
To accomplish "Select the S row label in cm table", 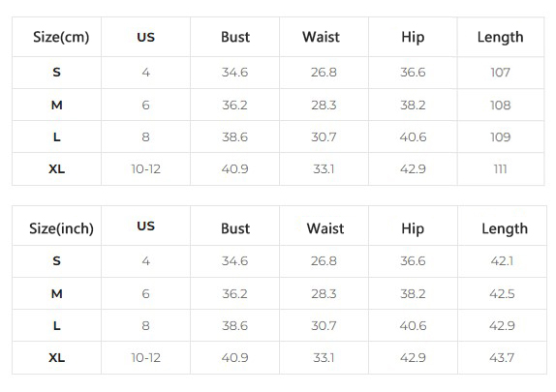I will [57, 73].
